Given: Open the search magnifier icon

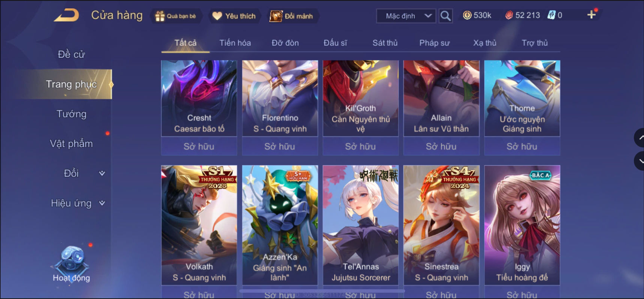Looking at the screenshot, I should [445, 16].
